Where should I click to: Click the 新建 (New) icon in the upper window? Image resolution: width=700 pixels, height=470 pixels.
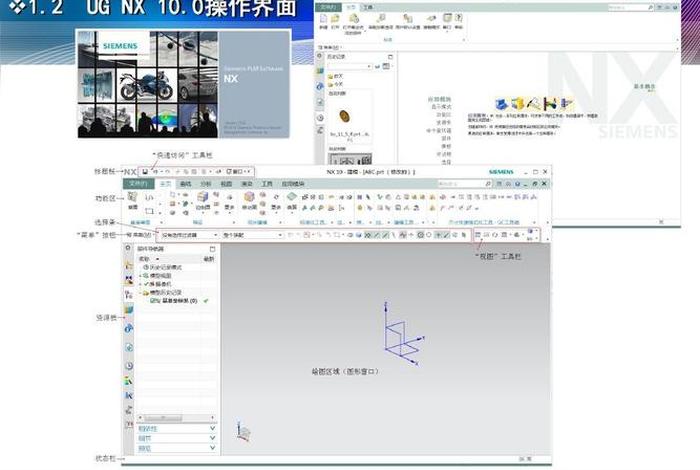click(x=323, y=18)
